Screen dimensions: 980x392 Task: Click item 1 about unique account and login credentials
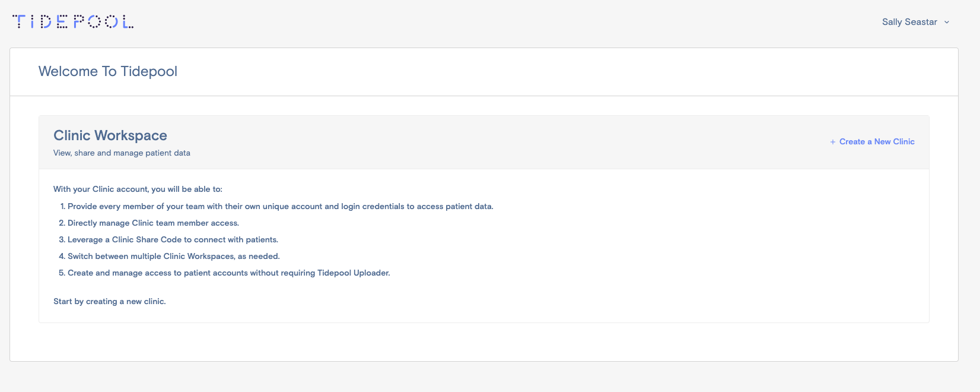point(276,207)
